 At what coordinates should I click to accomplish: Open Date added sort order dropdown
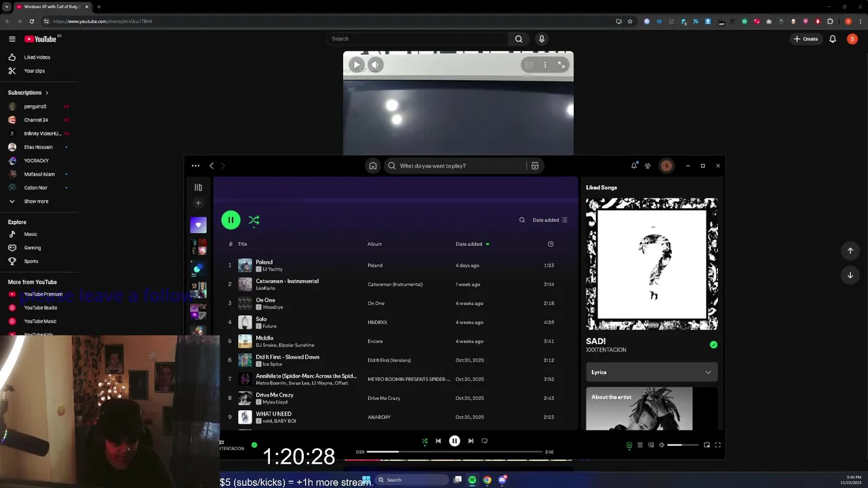click(x=550, y=220)
